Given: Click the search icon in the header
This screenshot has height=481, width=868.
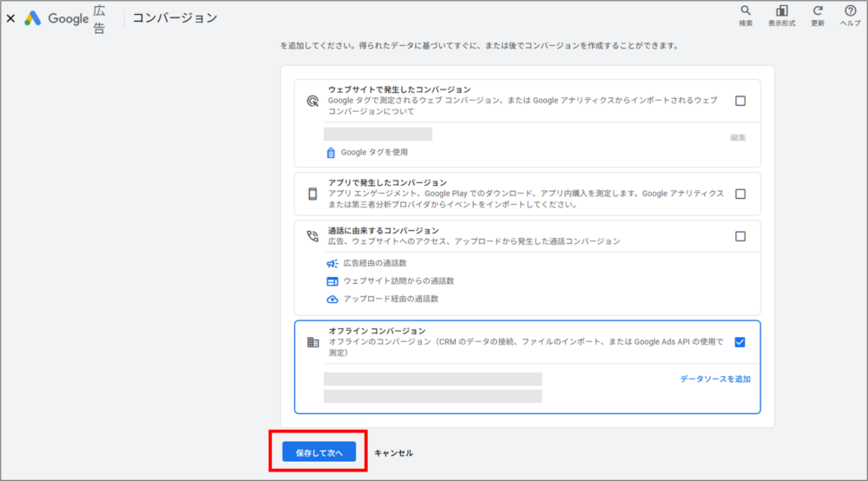Looking at the screenshot, I should click(x=746, y=11).
